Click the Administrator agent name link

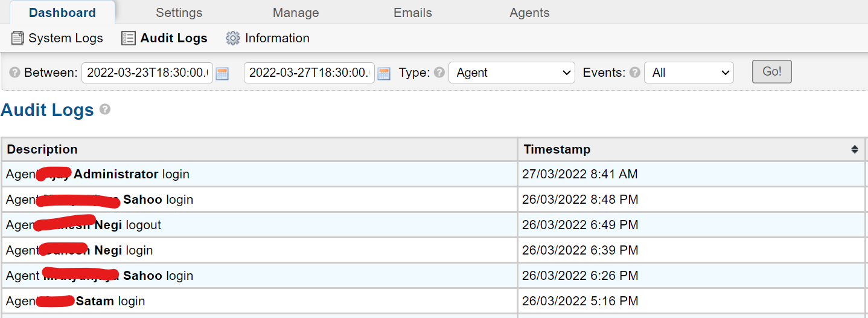coord(116,174)
